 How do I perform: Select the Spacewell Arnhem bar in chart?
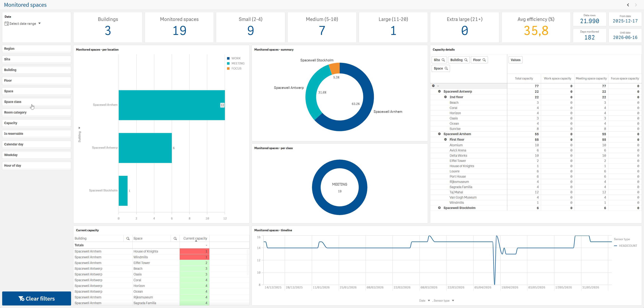(x=172, y=105)
